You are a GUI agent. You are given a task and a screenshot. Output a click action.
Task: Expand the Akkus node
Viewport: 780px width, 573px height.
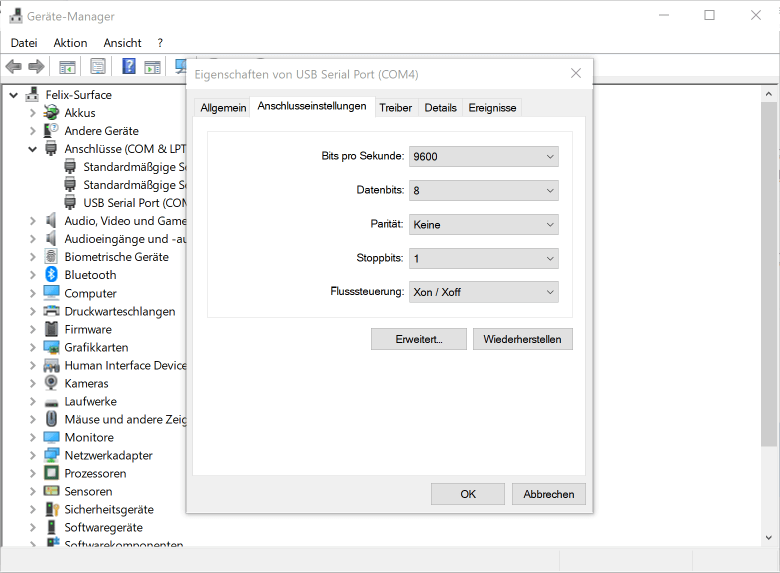(32, 113)
